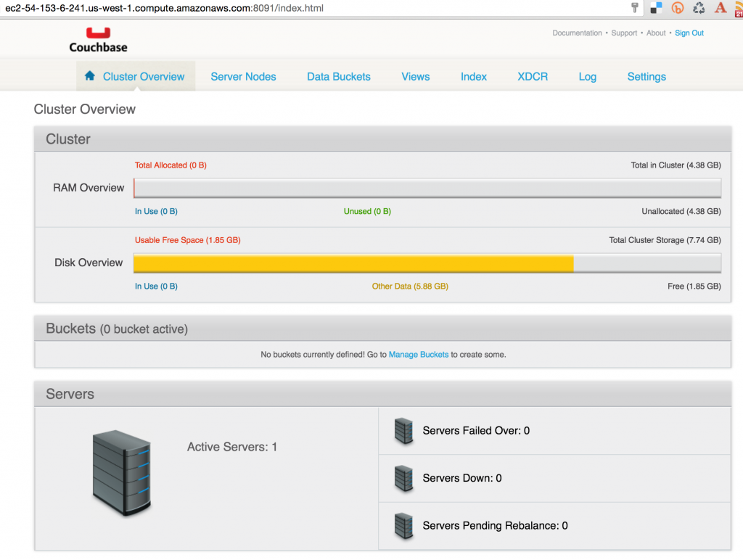The height and width of the screenshot is (560, 743).
Task: Click the Bitly extension icon
Action: click(x=678, y=8)
